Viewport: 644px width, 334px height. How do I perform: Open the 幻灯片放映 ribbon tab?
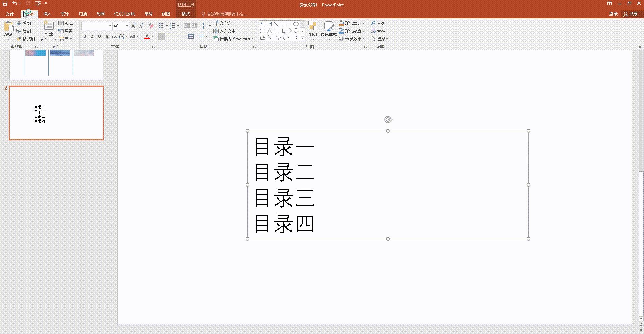point(124,14)
